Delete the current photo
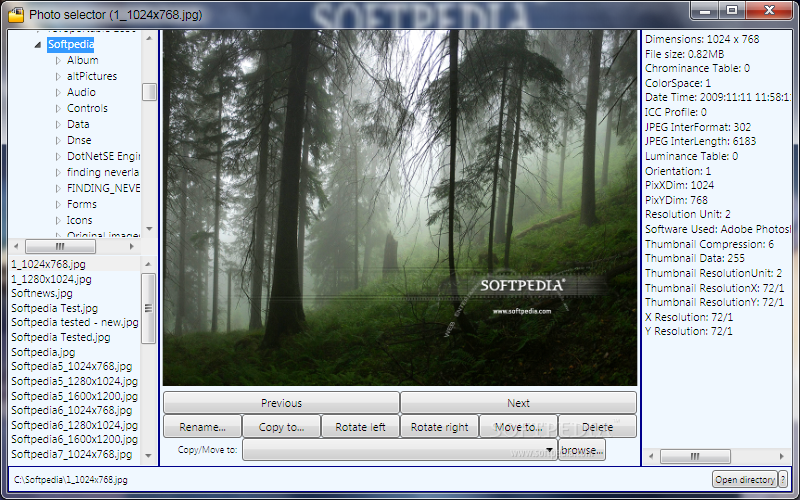The image size is (800, 500). pyautogui.click(x=597, y=427)
